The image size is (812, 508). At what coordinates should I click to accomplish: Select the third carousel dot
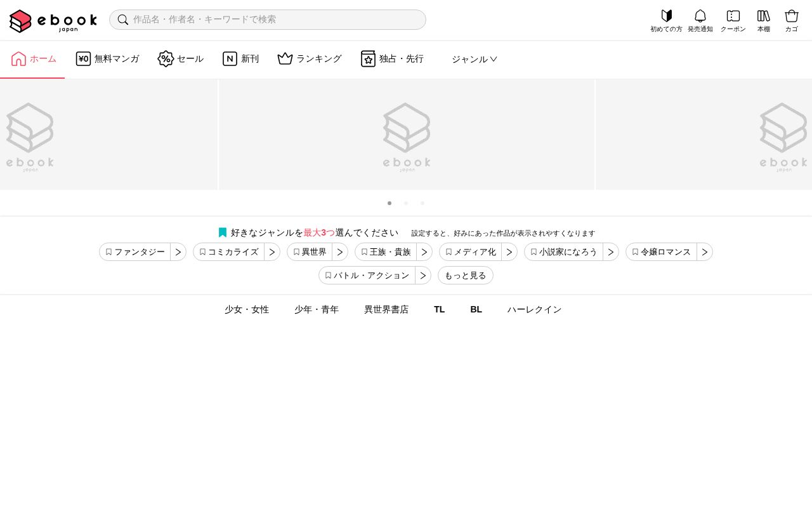coord(422,203)
